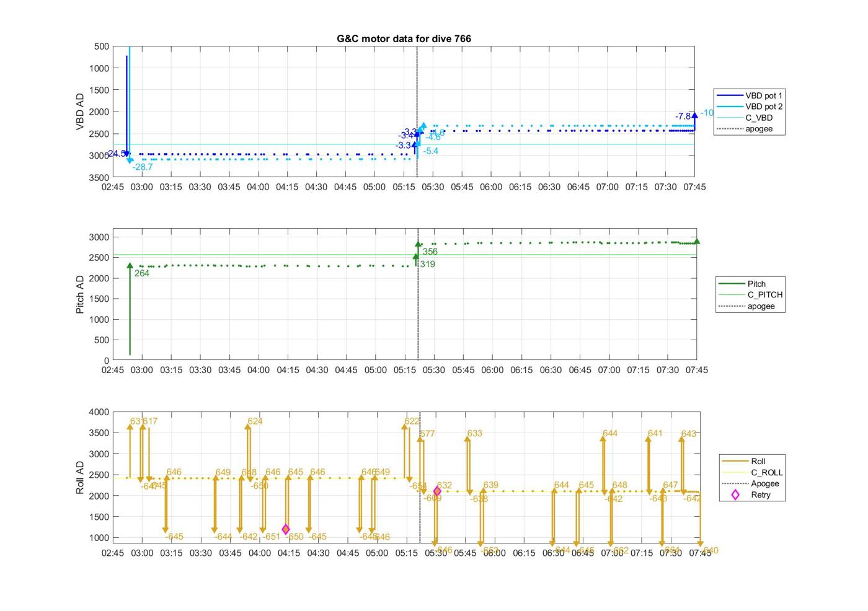Click the '-651' roll data label
This screenshot has width=868, height=611.
pos(271,537)
